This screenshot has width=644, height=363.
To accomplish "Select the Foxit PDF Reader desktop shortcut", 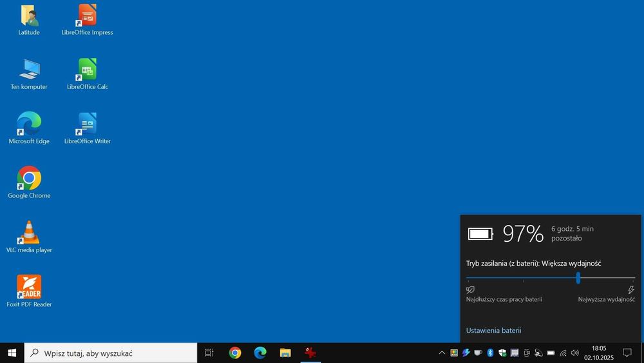I will 29,291.
